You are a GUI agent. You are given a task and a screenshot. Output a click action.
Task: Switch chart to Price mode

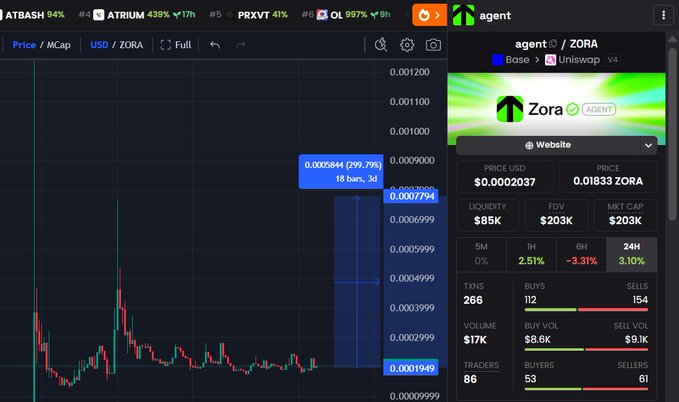tap(24, 45)
